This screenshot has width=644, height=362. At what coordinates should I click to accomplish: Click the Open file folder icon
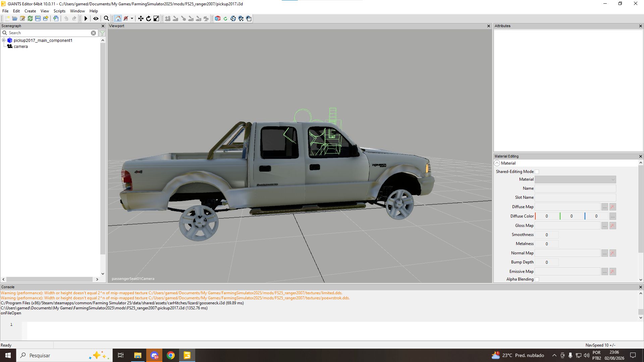coord(15,18)
